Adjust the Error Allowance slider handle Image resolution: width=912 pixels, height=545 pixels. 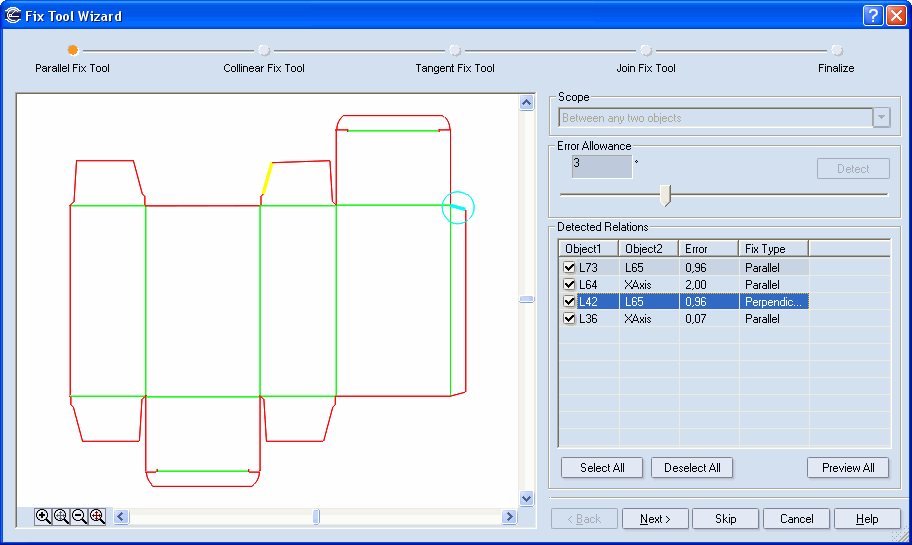(x=665, y=195)
